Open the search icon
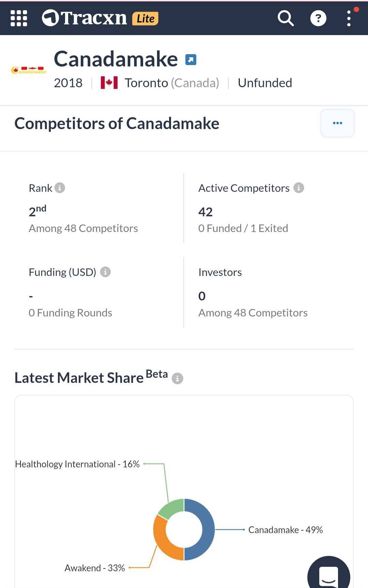 click(x=285, y=18)
